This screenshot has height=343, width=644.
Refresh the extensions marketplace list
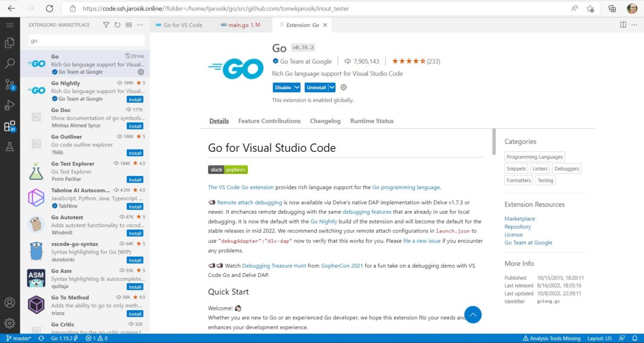(118, 25)
